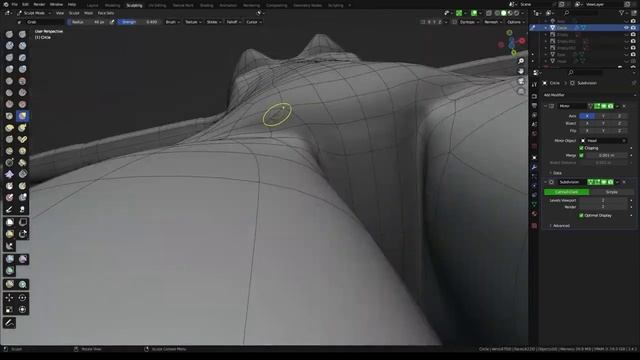The image size is (640, 360).
Task: Select the Box Mask tool
Action: point(9,222)
